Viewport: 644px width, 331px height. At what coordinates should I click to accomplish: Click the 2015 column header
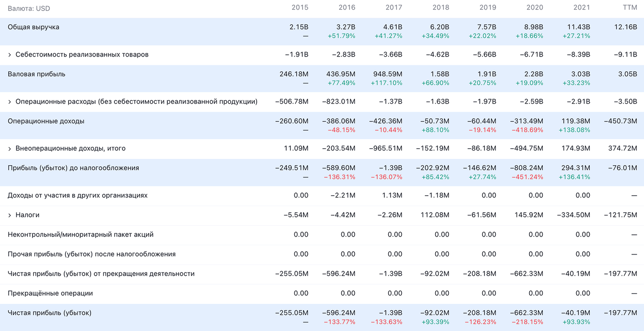[300, 8]
